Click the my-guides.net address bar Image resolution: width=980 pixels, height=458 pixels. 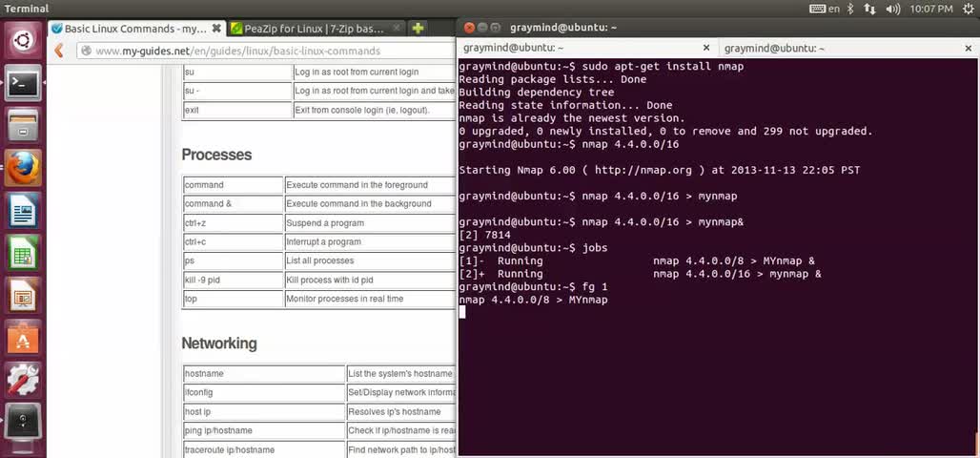coord(266,51)
